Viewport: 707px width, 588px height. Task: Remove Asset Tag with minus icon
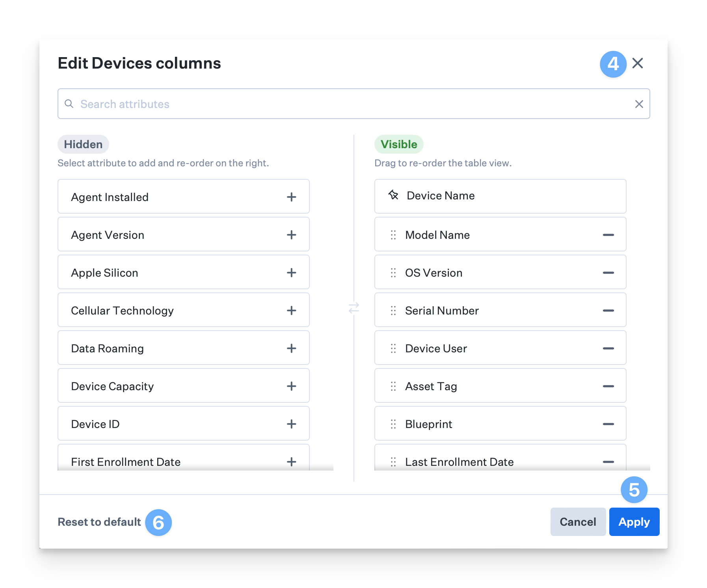pos(608,386)
